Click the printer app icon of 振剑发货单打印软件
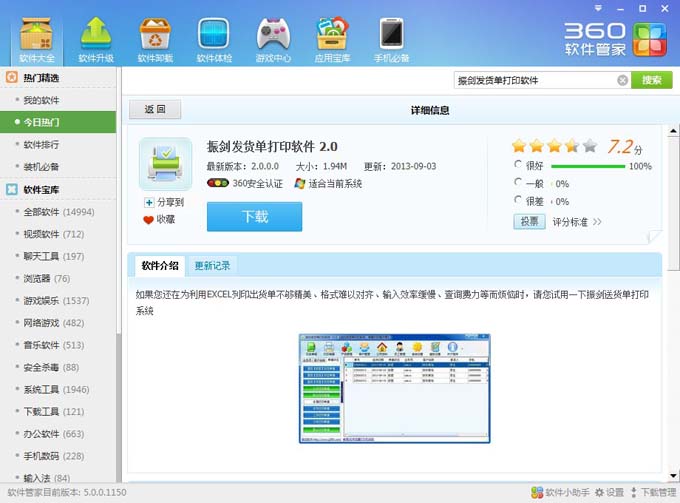The image size is (680, 503). [x=166, y=164]
